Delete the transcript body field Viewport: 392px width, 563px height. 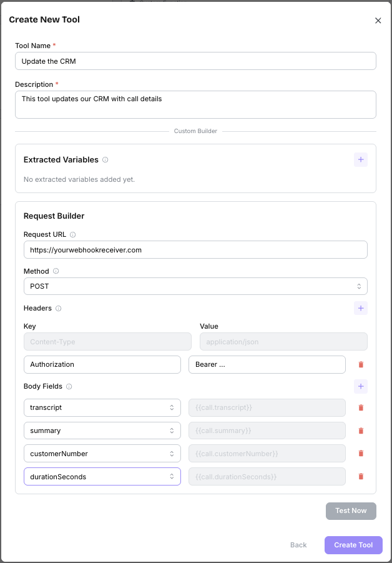[x=361, y=407]
